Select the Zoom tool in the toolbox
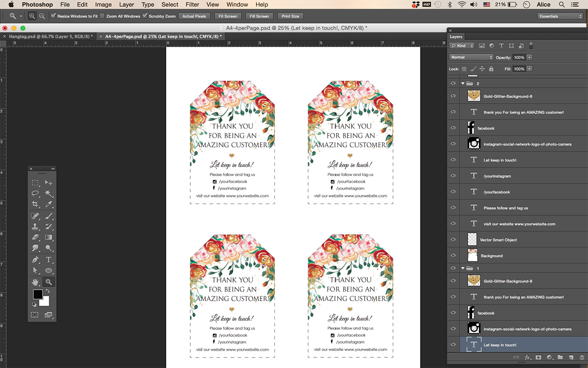 (x=49, y=282)
